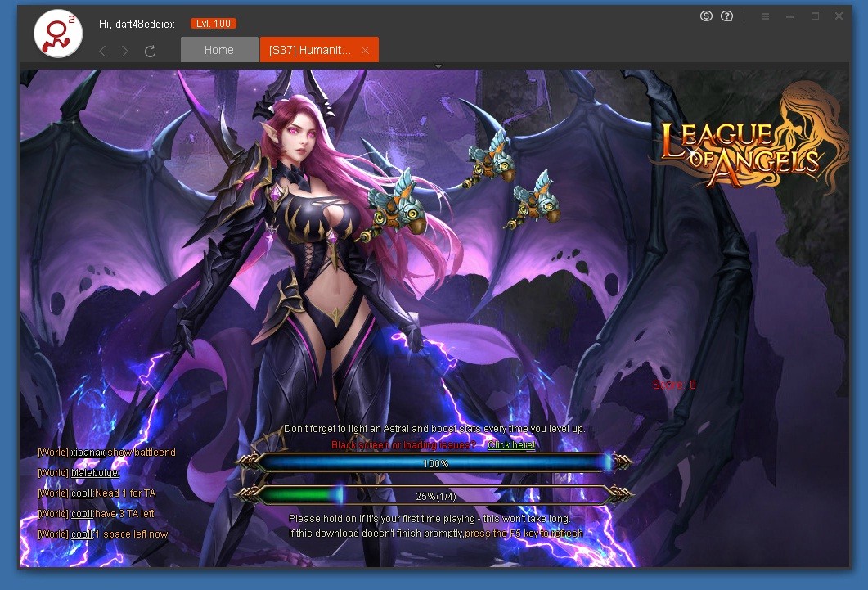Open player xioanax from world chat
The image size is (868, 590).
(x=88, y=453)
